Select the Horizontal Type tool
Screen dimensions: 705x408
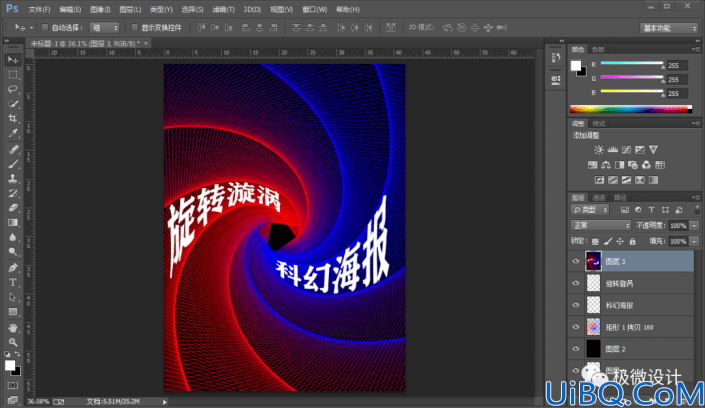point(13,282)
